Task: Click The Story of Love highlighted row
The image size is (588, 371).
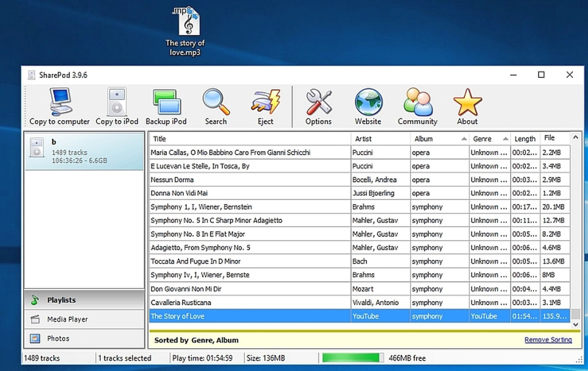Action: point(360,316)
